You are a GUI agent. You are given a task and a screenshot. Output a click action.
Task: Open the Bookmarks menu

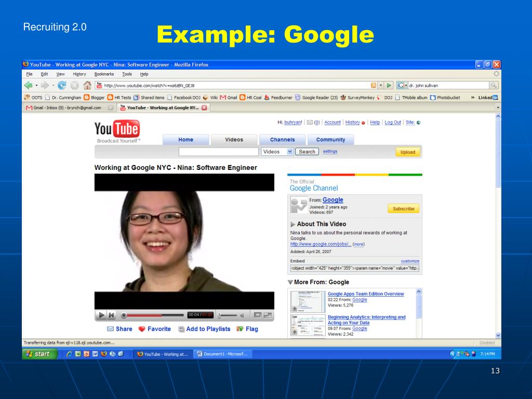(x=104, y=74)
